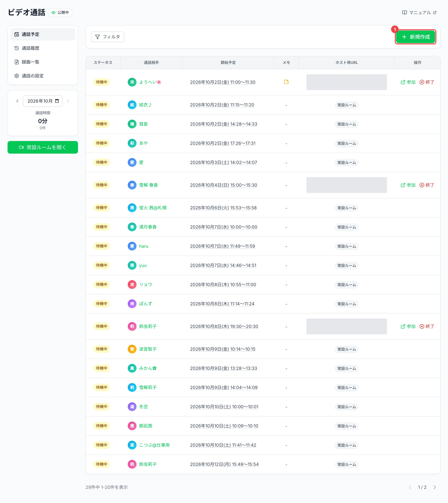Image resolution: width=448 pixels, height=503 pixels.
Task: Click 波音智子 avatar icon
Action: (x=132, y=349)
